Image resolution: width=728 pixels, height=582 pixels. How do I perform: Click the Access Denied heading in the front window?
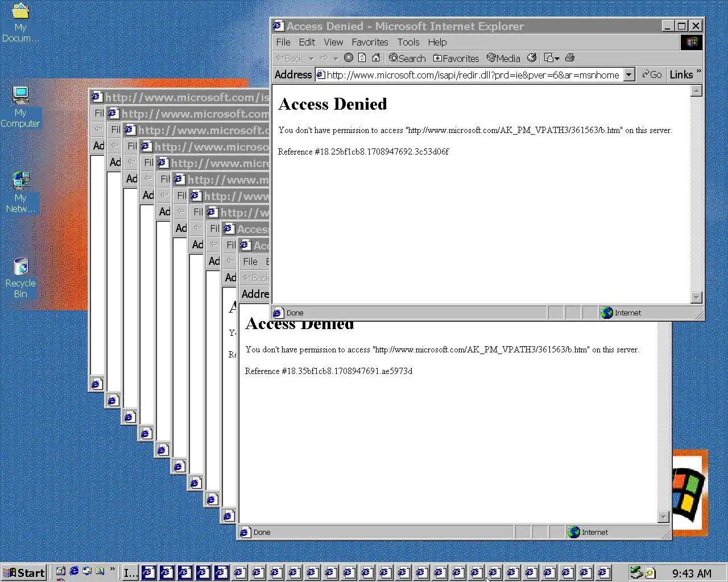333,104
